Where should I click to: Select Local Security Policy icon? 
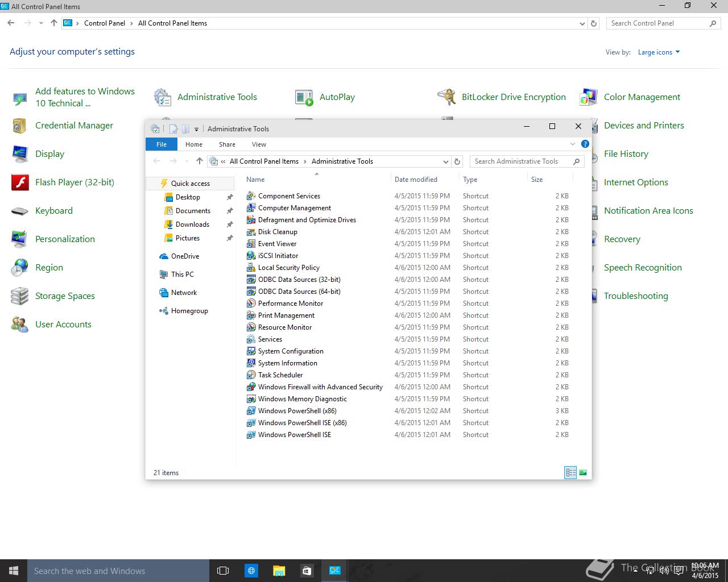click(x=251, y=268)
